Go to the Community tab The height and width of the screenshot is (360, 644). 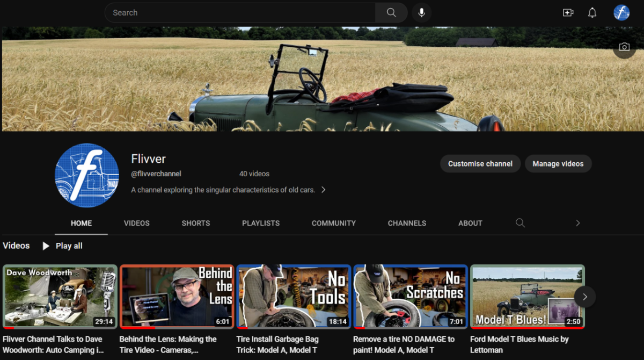[334, 223]
